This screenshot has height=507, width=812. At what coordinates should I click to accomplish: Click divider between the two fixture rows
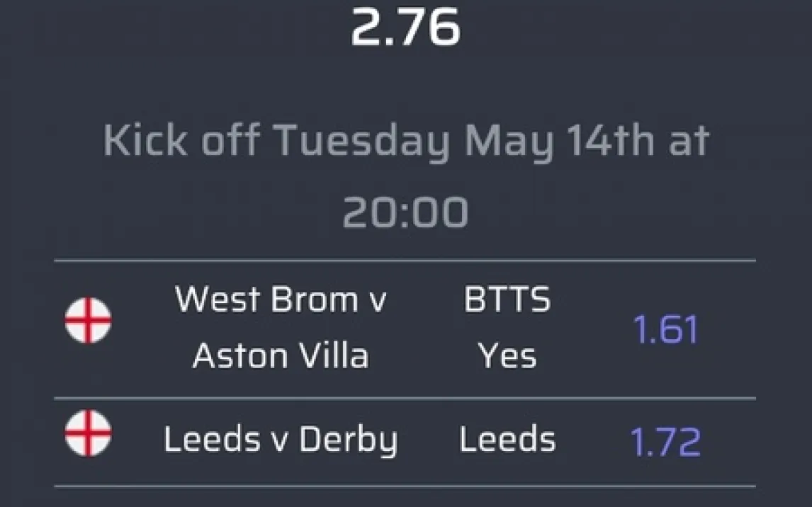point(405,398)
